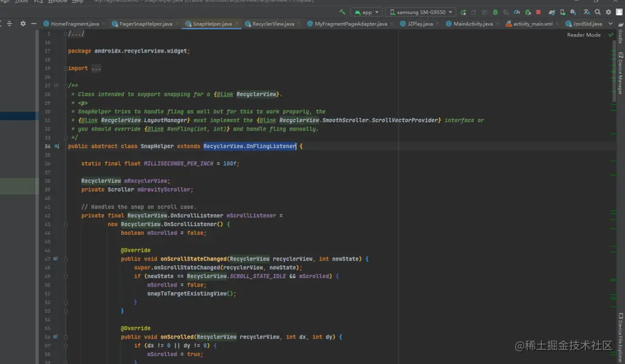Viewport: 625px width, 364px height.
Task: Sync project with Gradle files icon
Action: pos(552,12)
